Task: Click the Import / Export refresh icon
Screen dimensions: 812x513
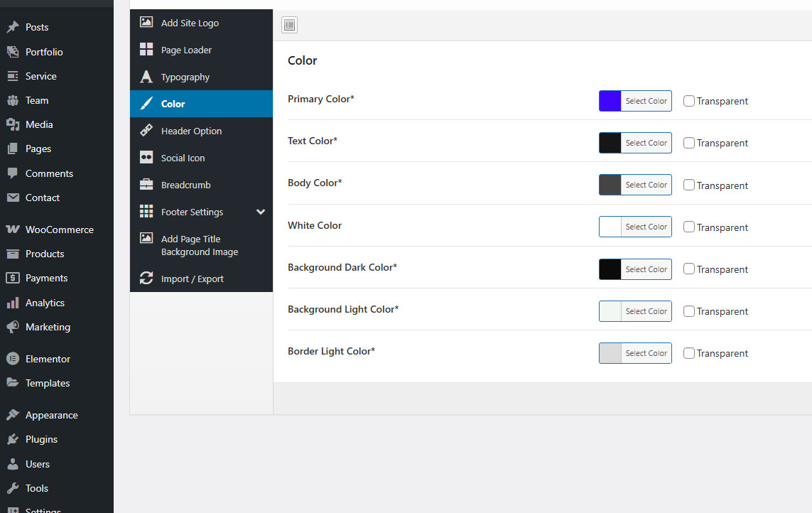Action: pos(146,279)
